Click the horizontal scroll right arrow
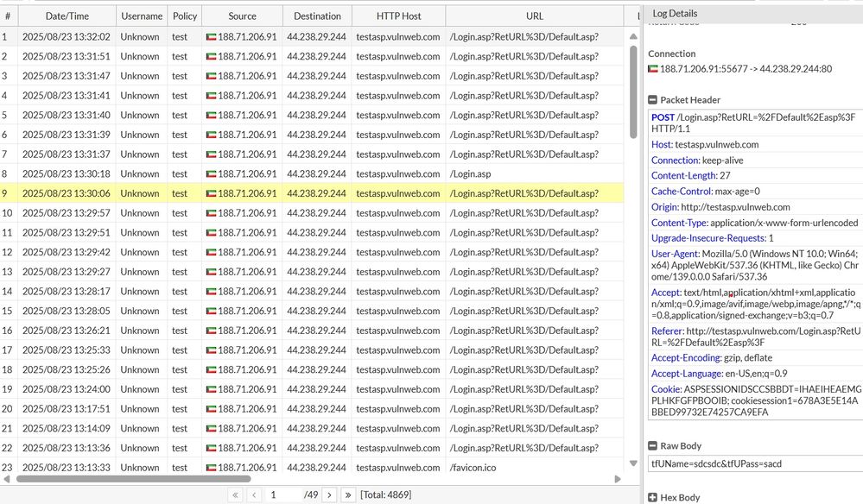Viewport: 863px width, 504px height. [x=618, y=479]
